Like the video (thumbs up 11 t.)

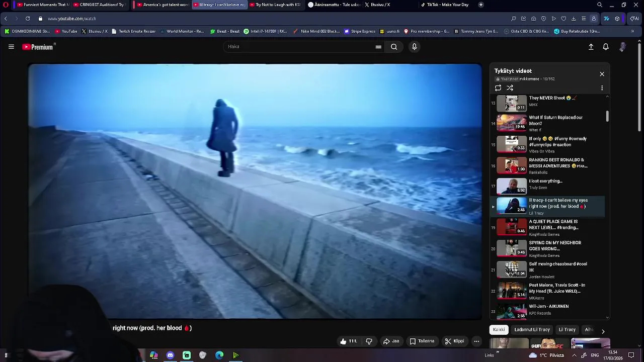pyautogui.click(x=350, y=341)
